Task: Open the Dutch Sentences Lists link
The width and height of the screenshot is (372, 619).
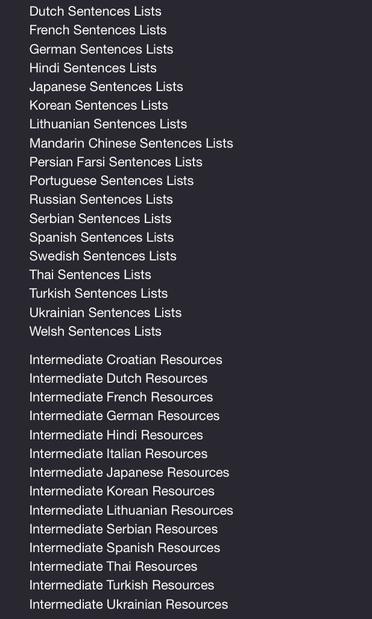Action: (95, 11)
